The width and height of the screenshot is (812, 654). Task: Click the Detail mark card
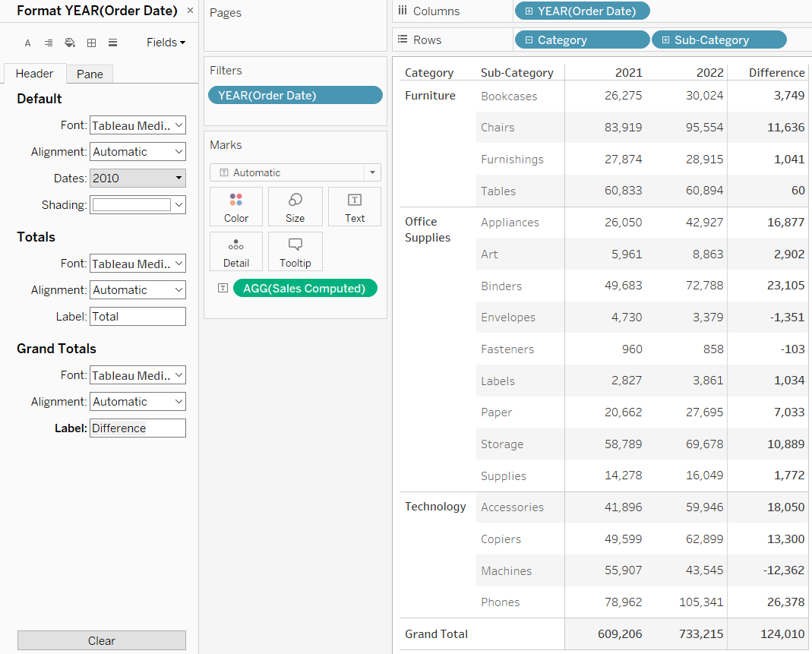[236, 251]
